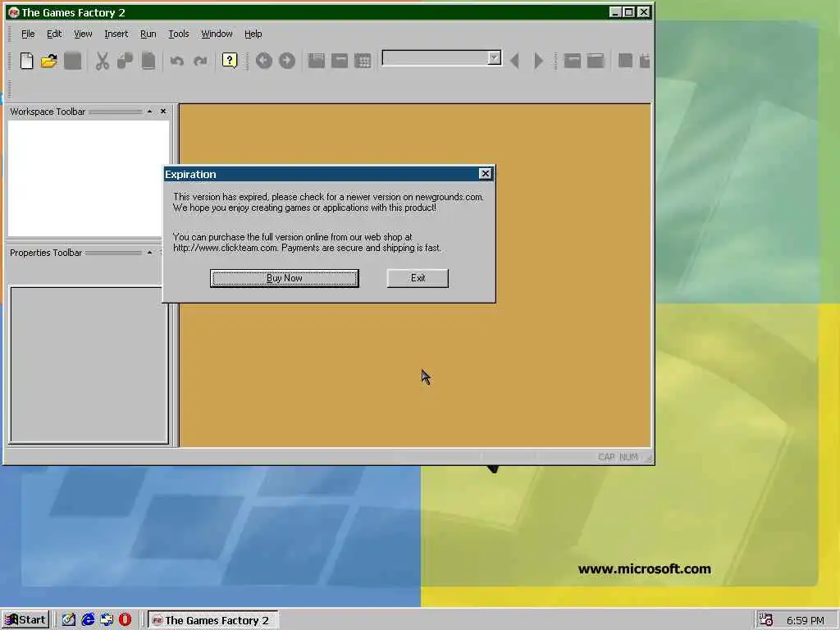This screenshot has width=840, height=630.
Task: Click the Undo arrow icon
Action: [177, 61]
